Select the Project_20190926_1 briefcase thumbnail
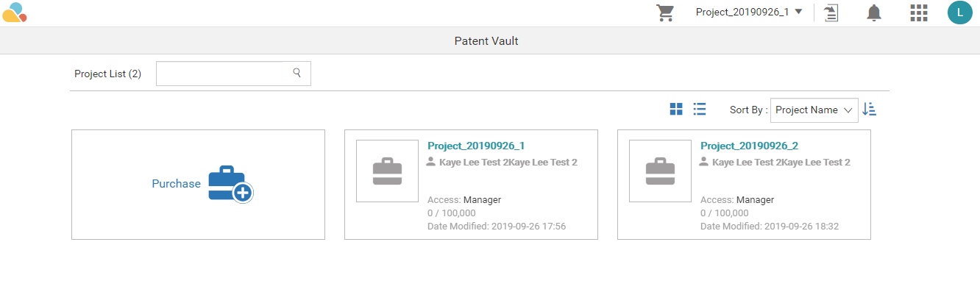 pyautogui.click(x=387, y=171)
